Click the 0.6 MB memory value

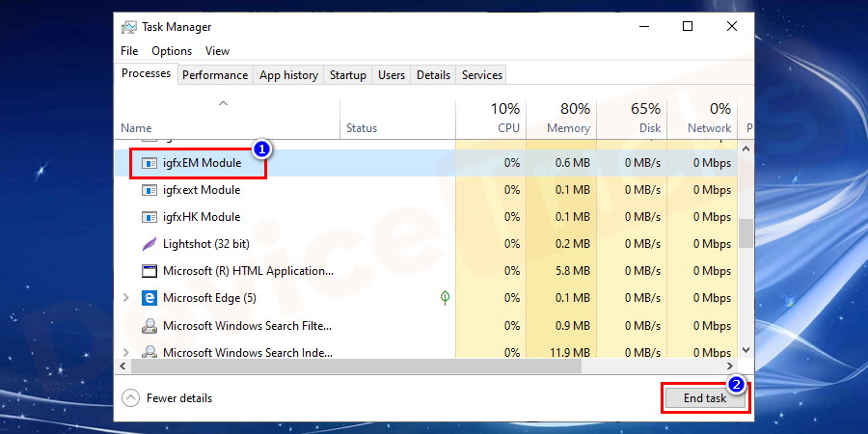click(573, 163)
